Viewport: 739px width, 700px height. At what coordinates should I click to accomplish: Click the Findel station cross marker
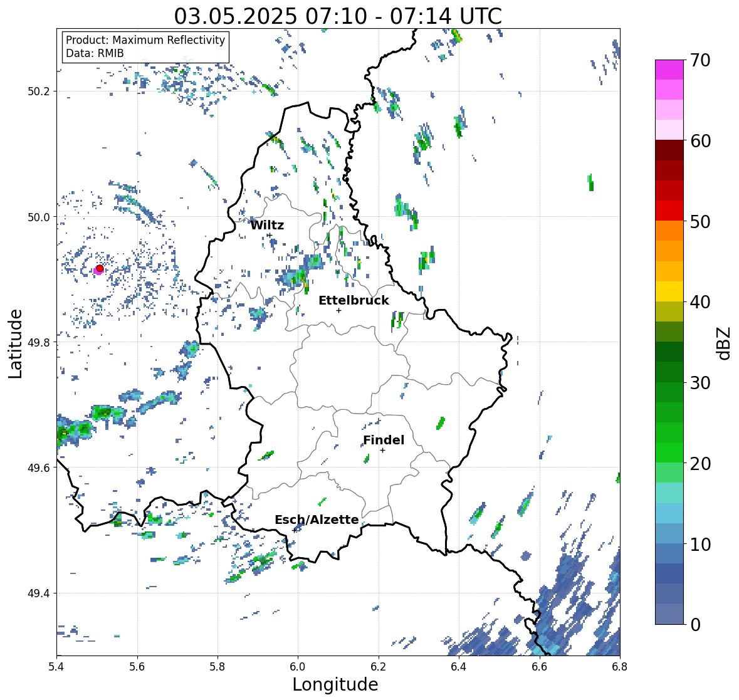coord(383,451)
